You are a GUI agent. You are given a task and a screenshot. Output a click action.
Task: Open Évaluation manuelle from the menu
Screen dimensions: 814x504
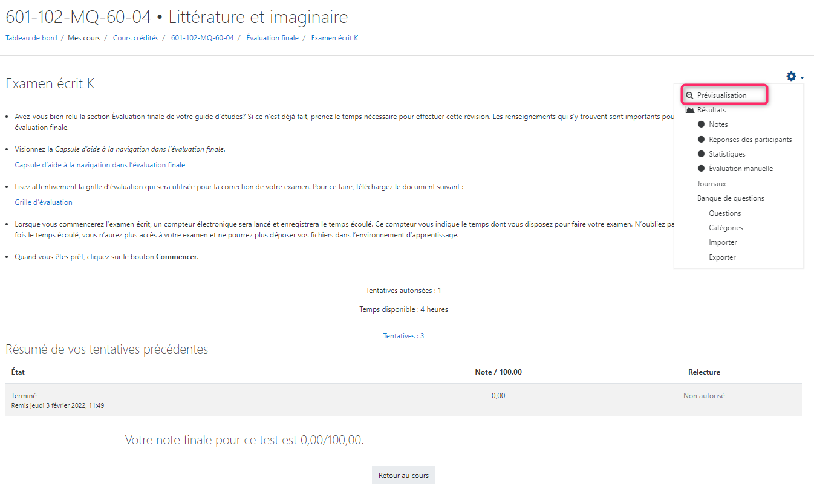pyautogui.click(x=741, y=169)
